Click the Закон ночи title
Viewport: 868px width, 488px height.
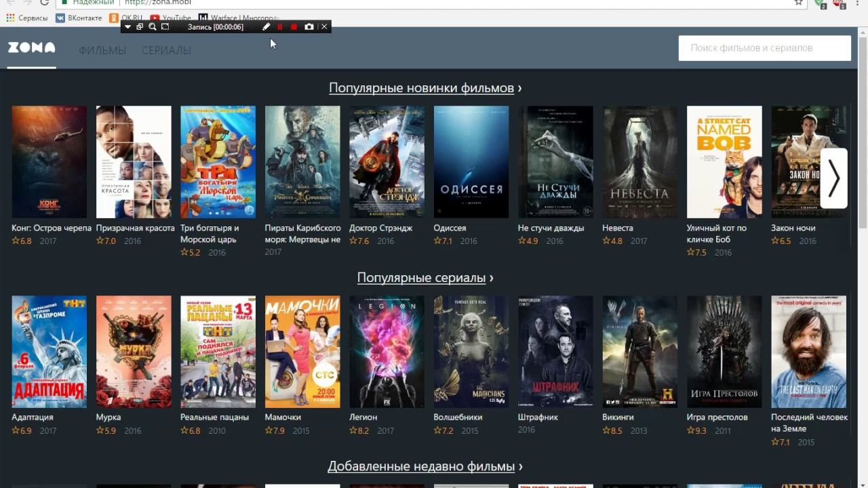tap(793, 228)
